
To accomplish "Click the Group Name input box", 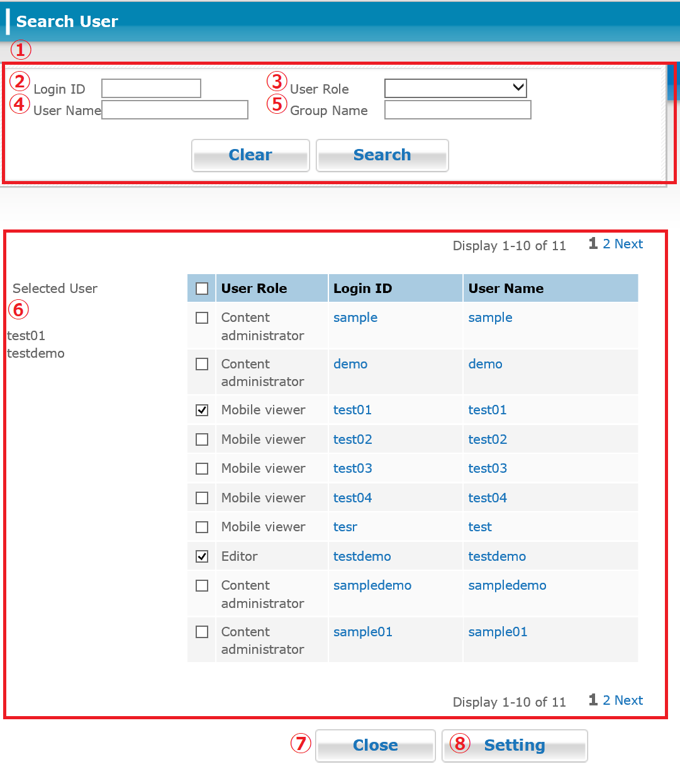I will click(457, 110).
